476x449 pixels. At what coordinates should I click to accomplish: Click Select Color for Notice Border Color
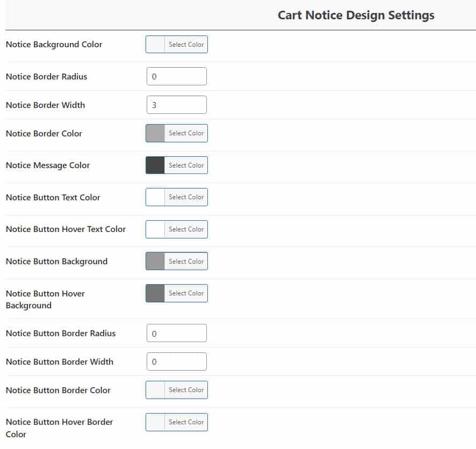pos(186,133)
